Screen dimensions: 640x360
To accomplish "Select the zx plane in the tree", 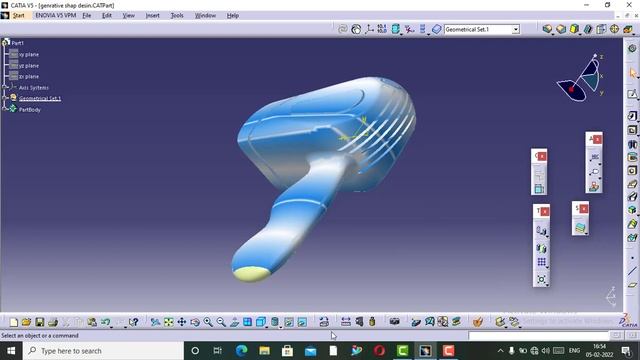I will pos(29,76).
